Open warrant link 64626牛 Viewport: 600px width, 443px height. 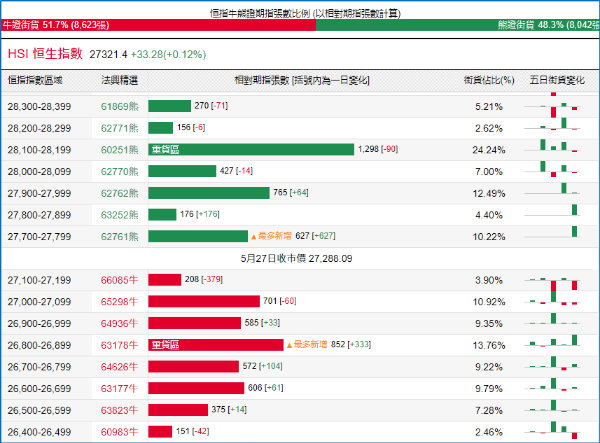[x=119, y=367]
